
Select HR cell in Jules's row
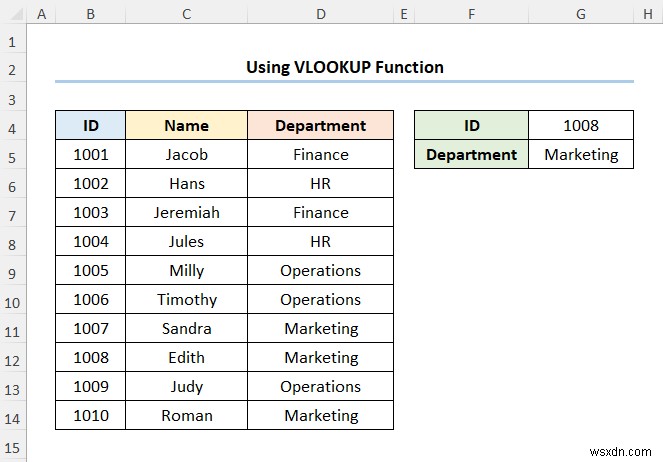point(321,241)
